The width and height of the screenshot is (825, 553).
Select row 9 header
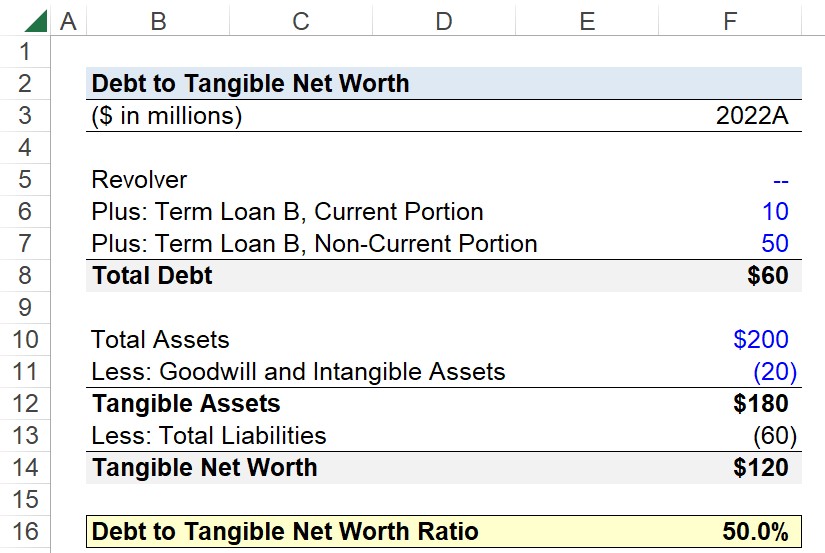25,307
